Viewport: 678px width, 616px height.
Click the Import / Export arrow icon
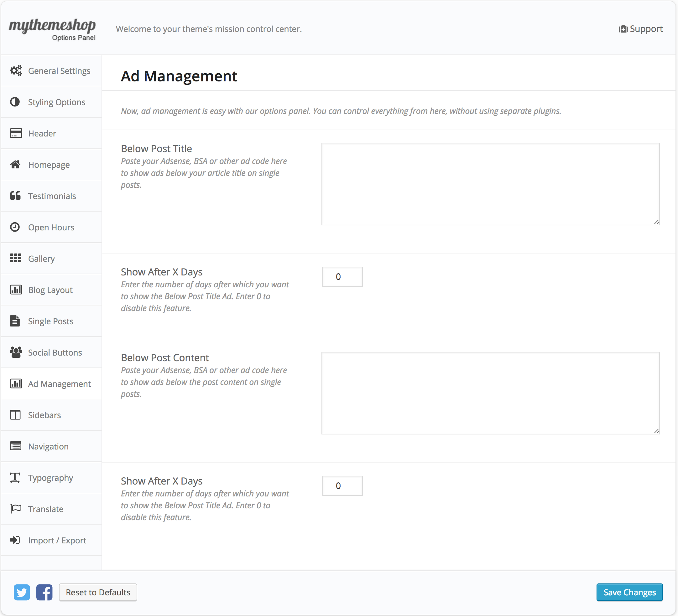tap(15, 540)
